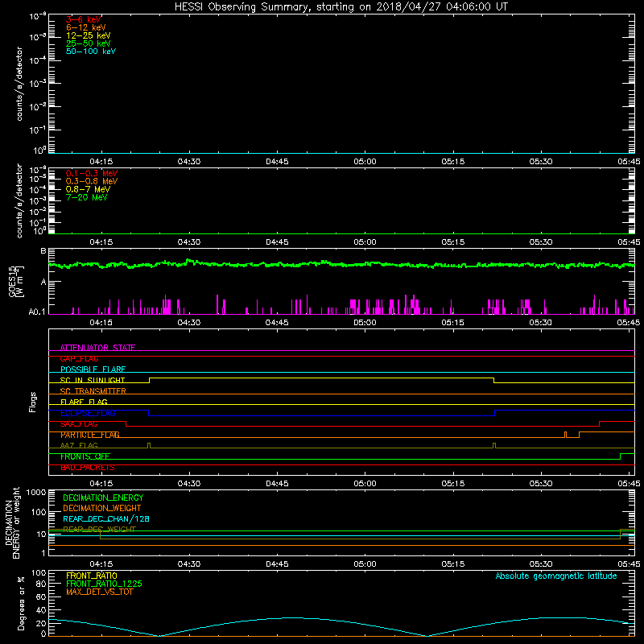Click the Degrees or % axis title

(x=21, y=603)
